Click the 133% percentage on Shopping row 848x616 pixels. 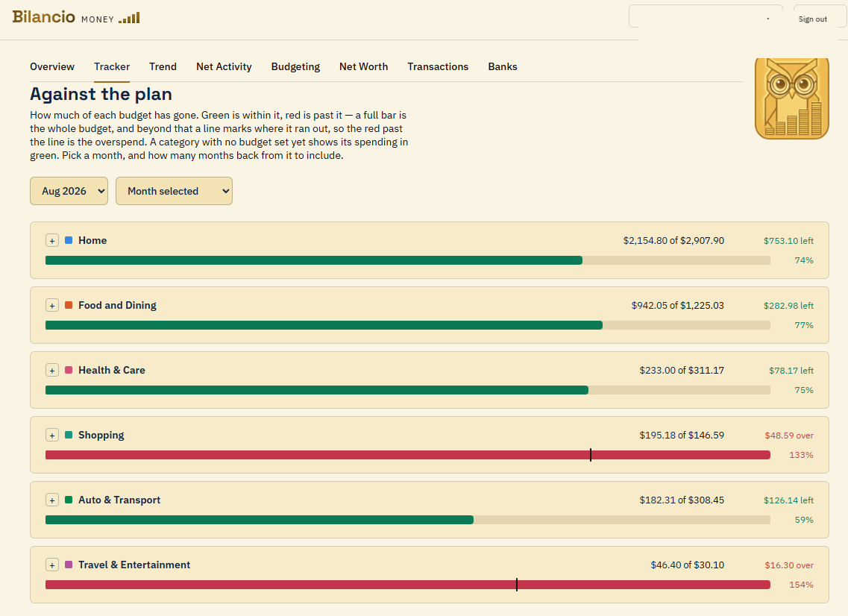pyautogui.click(x=801, y=455)
